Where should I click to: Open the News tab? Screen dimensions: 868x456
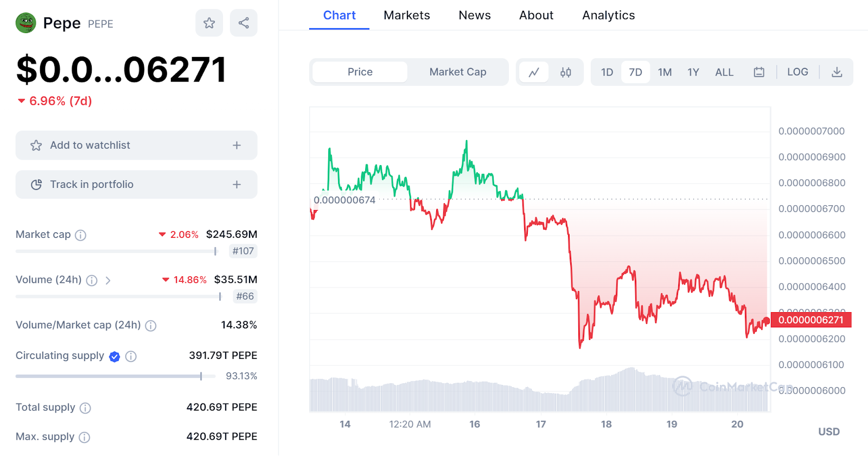click(475, 15)
